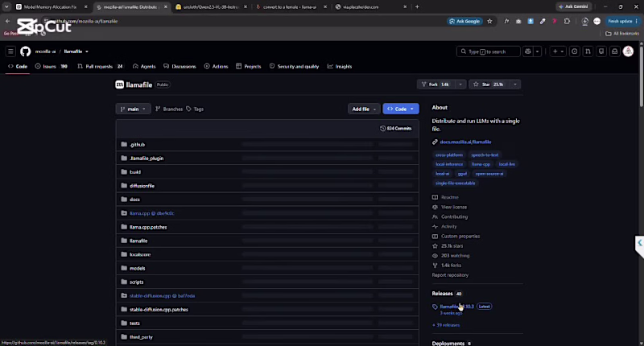Image resolution: width=644 pixels, height=346 pixels.
Task: Open the llamafile 0.10.3 latest release link
Action: tap(456, 307)
